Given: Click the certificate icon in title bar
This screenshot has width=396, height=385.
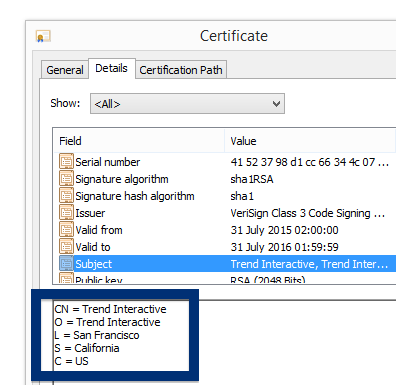Looking at the screenshot, I should [x=43, y=36].
